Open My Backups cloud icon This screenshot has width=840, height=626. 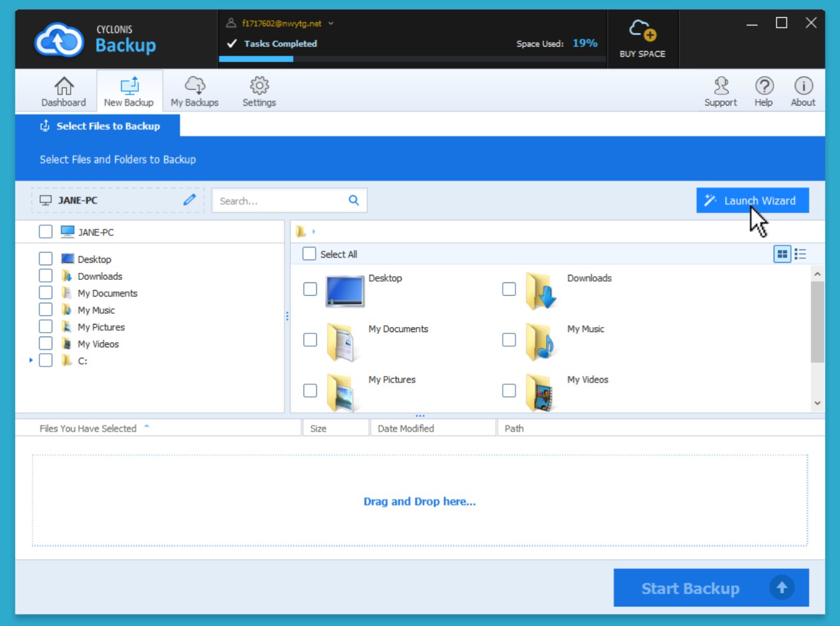coord(194,86)
